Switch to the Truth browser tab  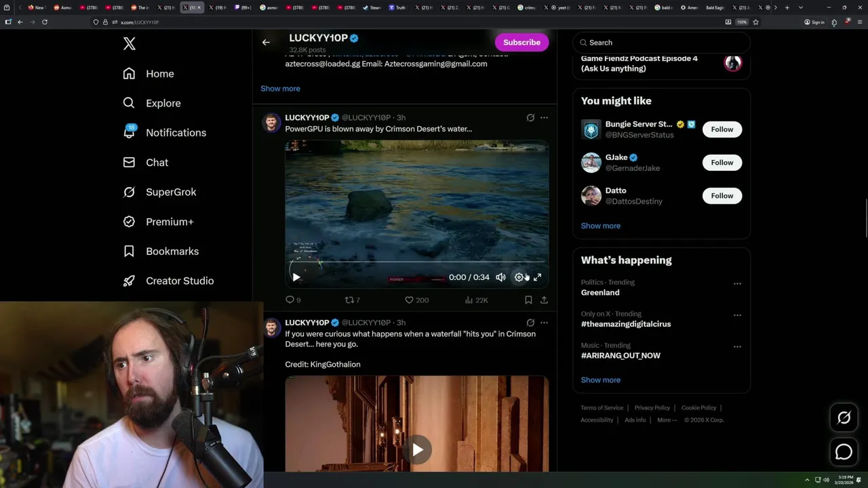click(397, 7)
